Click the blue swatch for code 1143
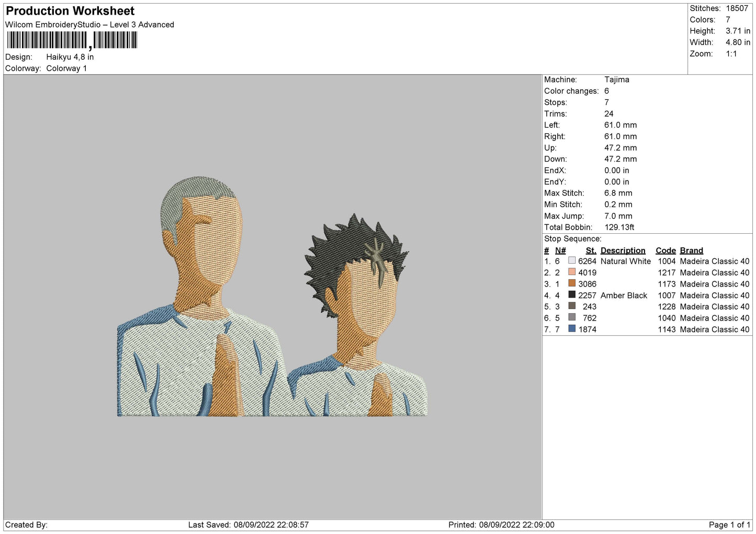The height and width of the screenshot is (534, 756). 572,329
